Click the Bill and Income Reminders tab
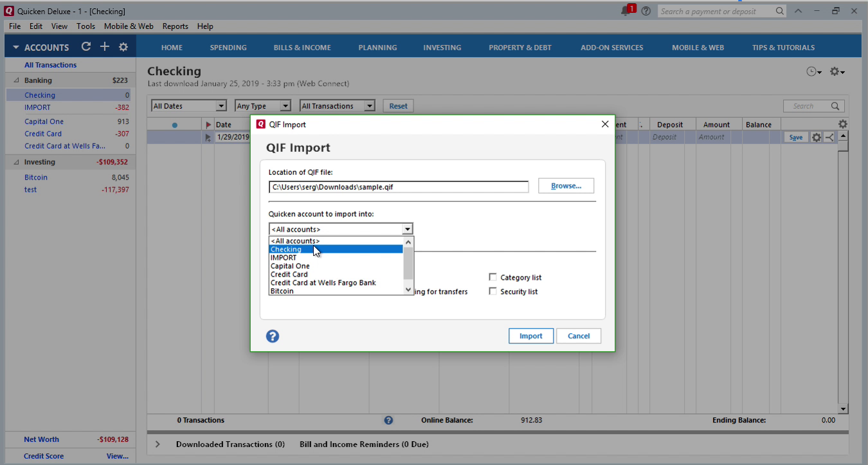868x465 pixels. pos(364,444)
